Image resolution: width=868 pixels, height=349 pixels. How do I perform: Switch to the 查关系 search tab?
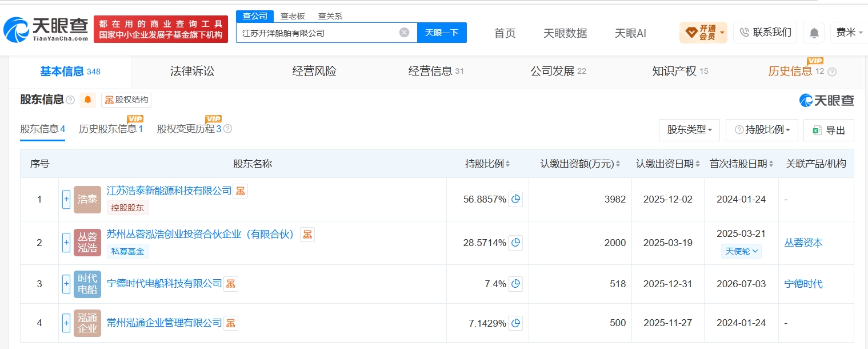point(330,16)
